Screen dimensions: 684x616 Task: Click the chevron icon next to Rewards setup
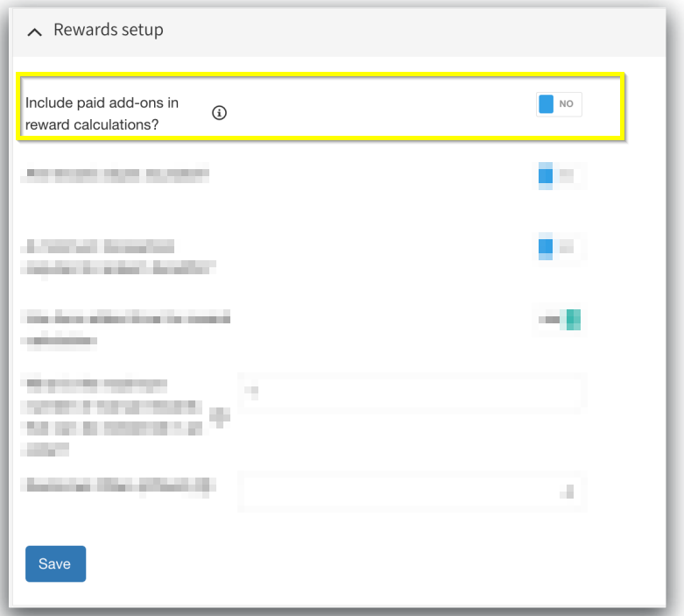[x=35, y=32]
